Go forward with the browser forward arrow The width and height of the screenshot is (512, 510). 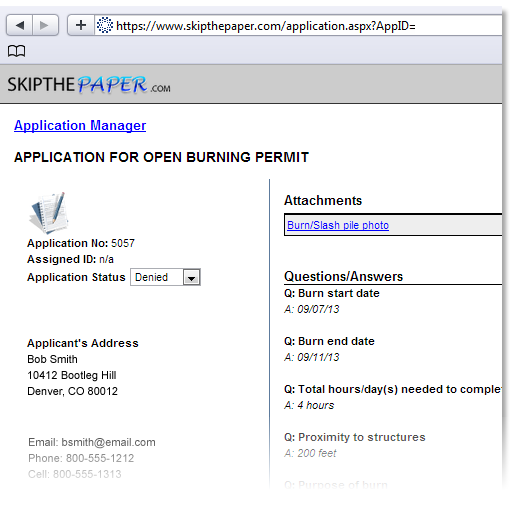45,25
